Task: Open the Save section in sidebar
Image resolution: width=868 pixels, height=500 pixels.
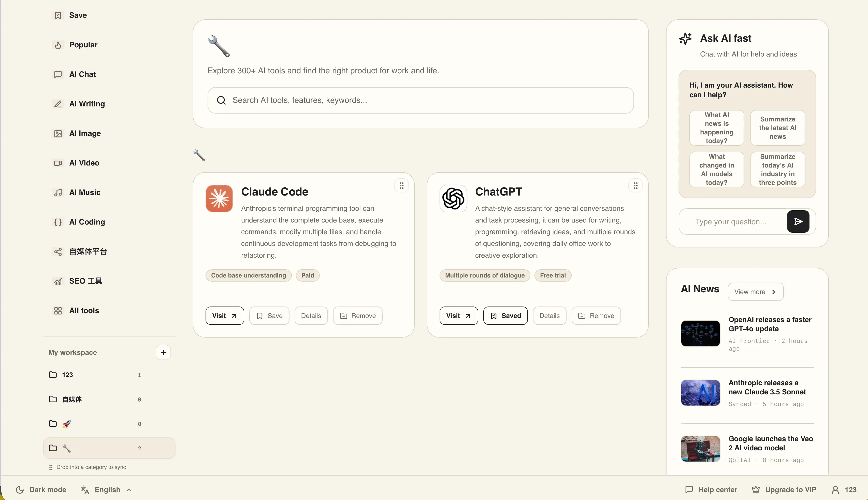Action: pos(109,15)
